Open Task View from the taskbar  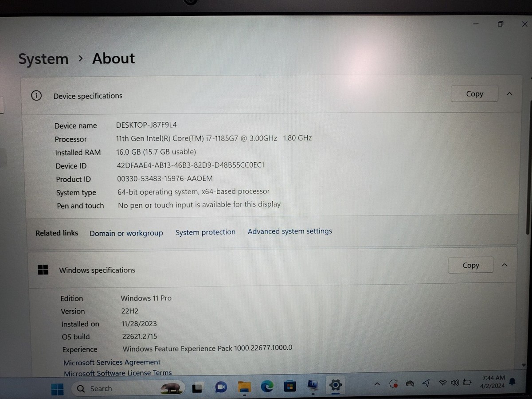pyautogui.click(x=198, y=388)
